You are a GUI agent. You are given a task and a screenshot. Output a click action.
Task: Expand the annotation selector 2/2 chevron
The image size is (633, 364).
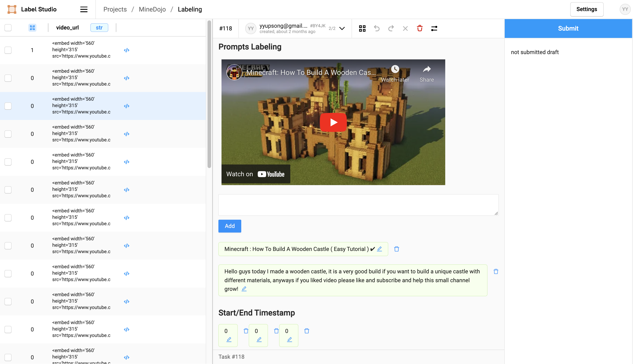click(342, 28)
